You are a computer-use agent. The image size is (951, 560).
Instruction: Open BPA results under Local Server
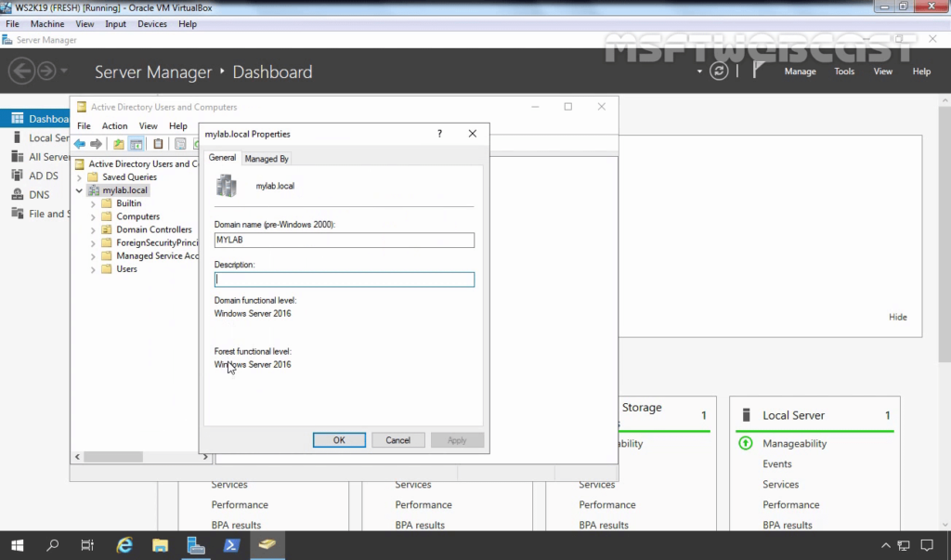tap(788, 525)
